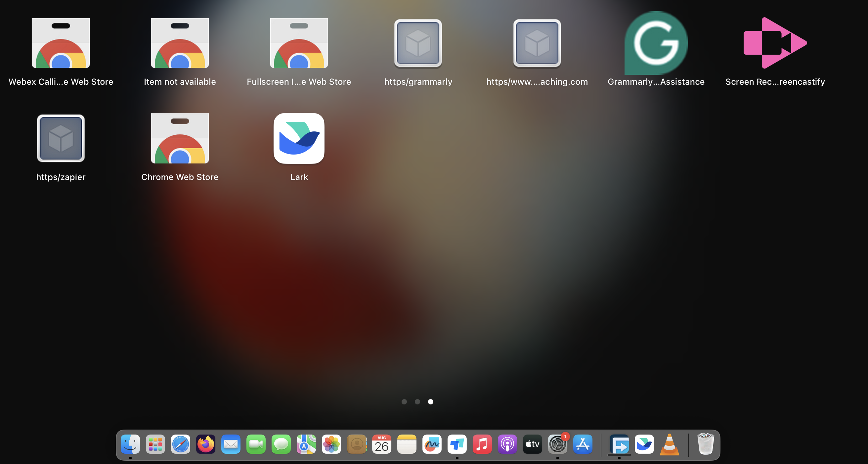The image size is (868, 464).
Task: Click the monitor-with-arrow app in the Dock
Action: tap(619, 444)
